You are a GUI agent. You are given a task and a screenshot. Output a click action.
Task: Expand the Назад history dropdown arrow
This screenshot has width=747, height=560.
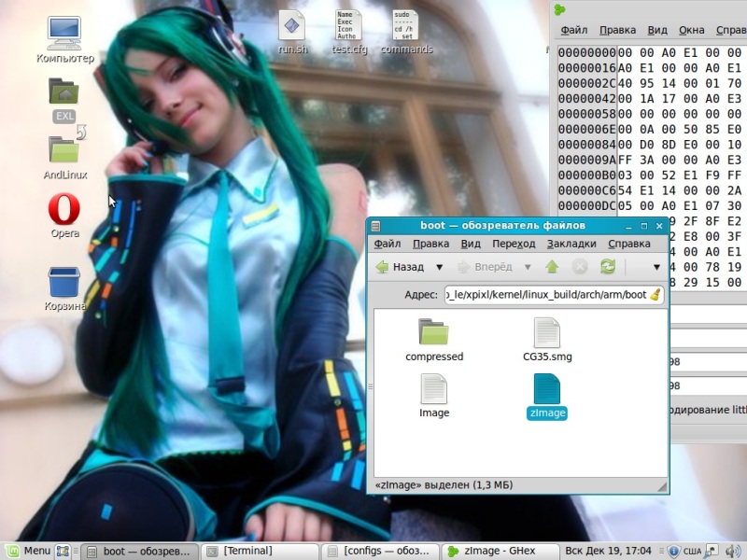(440, 267)
